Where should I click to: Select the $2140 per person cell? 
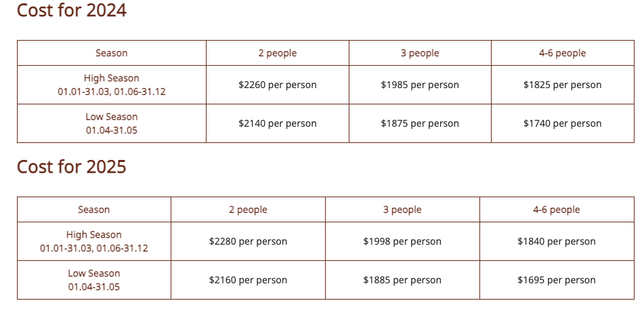click(x=277, y=123)
